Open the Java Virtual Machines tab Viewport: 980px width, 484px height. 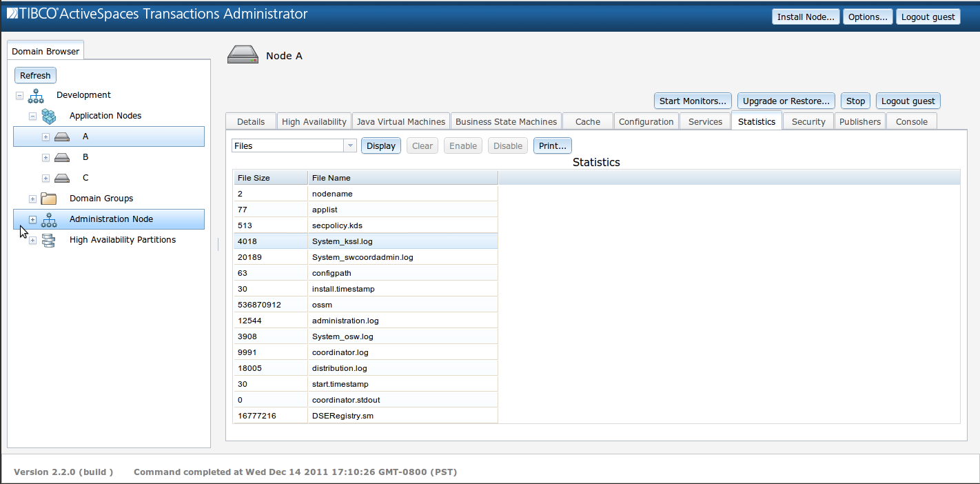401,121
